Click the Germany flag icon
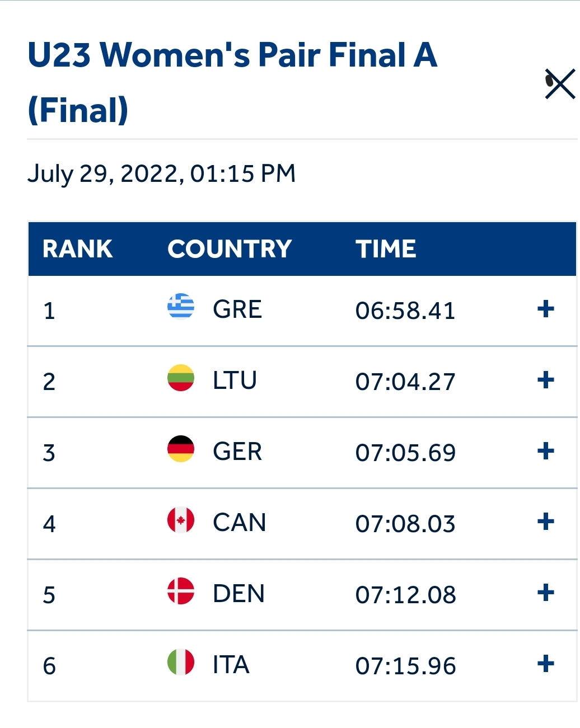 [x=181, y=449]
